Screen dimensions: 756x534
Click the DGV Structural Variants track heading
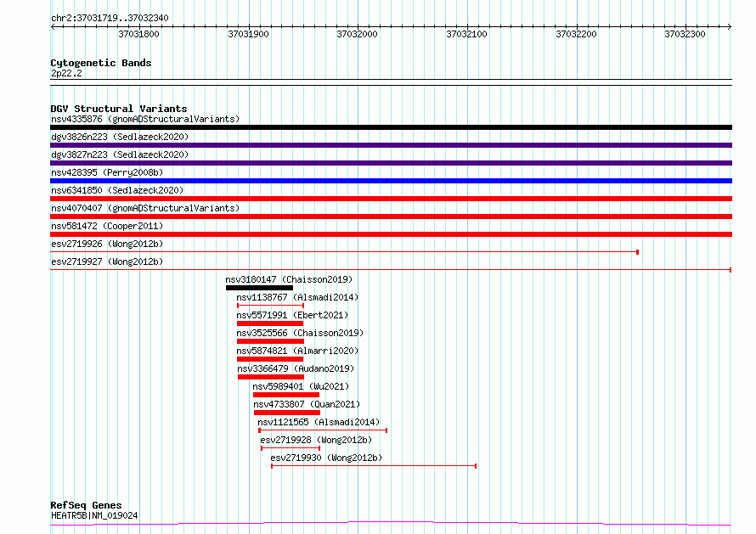118,109
